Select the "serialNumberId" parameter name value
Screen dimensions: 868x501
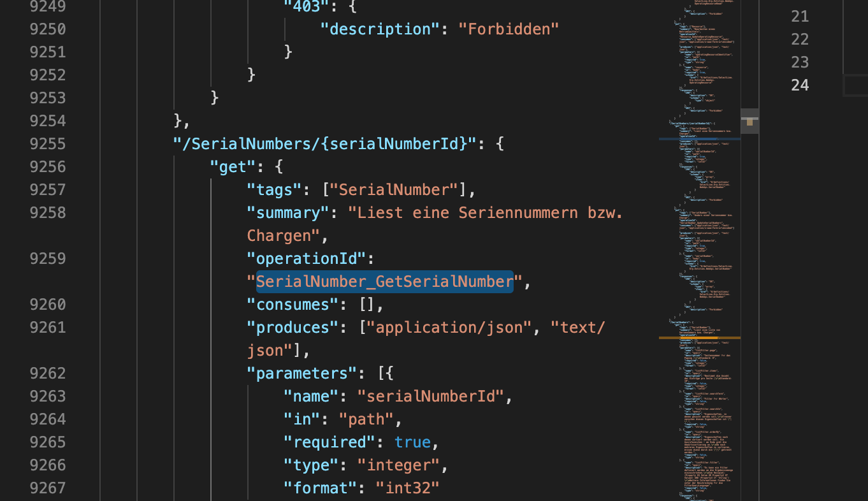coord(431,396)
